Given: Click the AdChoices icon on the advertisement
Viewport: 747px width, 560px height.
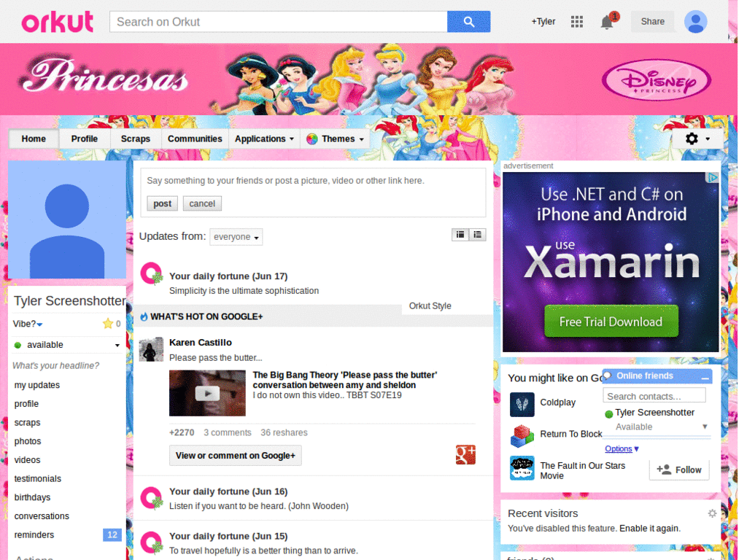Looking at the screenshot, I should pyautogui.click(x=712, y=178).
